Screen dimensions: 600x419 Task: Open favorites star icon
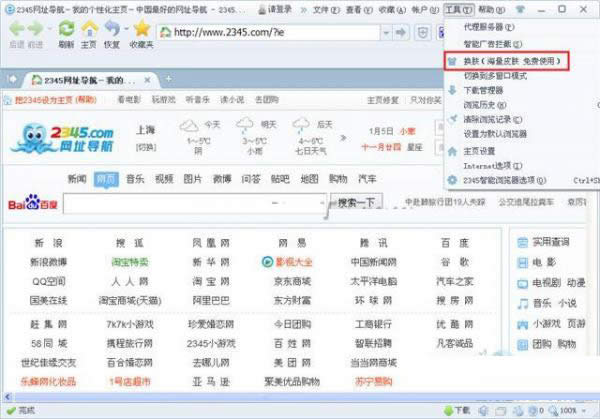142,29
